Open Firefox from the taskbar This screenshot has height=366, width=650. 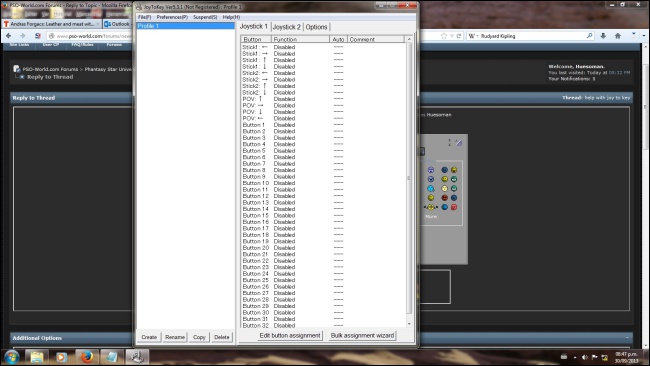(87, 356)
